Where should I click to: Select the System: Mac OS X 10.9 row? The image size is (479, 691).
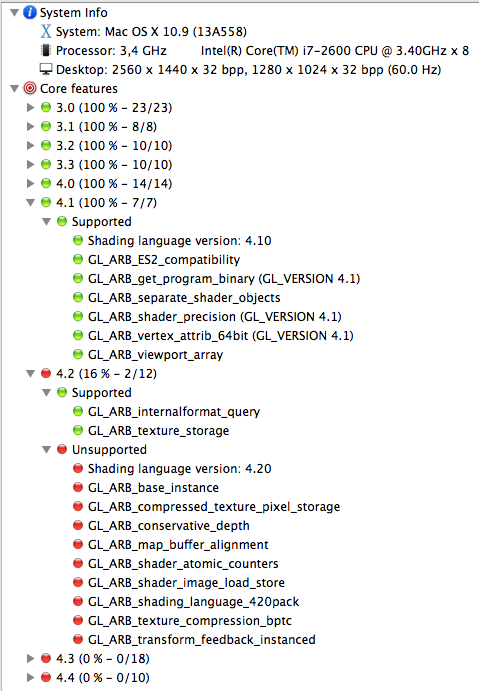point(151,32)
